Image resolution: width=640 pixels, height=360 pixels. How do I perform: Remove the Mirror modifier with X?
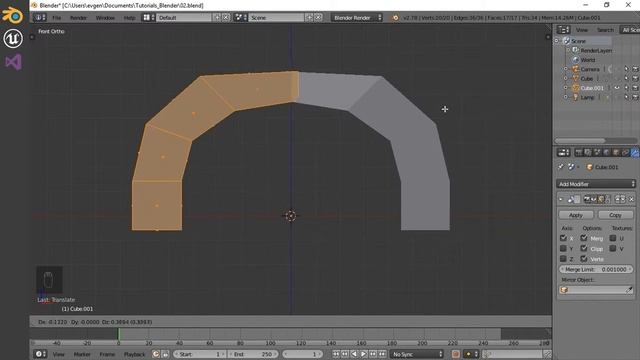[631, 199]
